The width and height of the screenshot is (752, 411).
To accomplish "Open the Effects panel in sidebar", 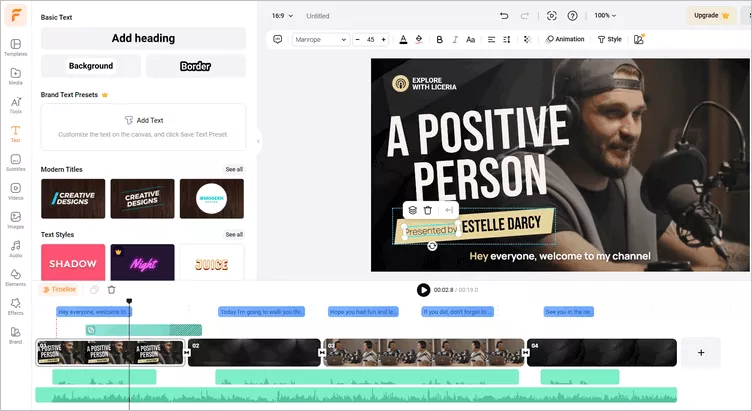I will (15, 305).
